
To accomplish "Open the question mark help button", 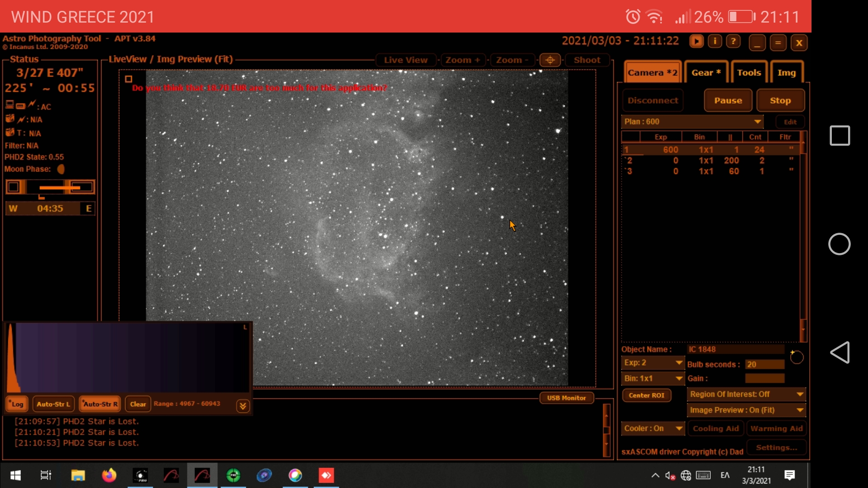I will (733, 42).
